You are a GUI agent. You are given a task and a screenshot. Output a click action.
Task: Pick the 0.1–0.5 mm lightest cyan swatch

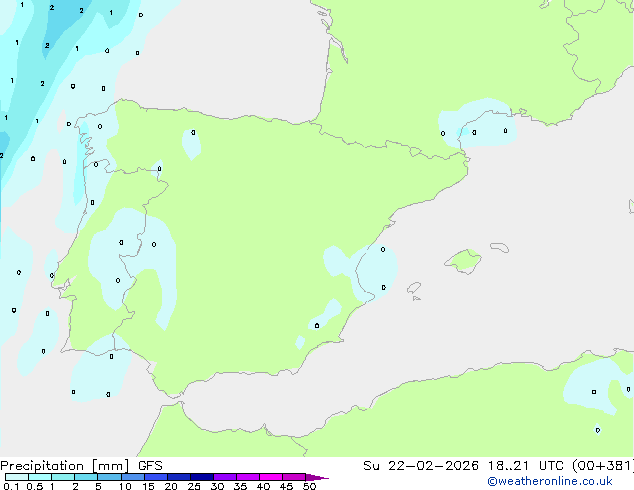(x=17, y=477)
